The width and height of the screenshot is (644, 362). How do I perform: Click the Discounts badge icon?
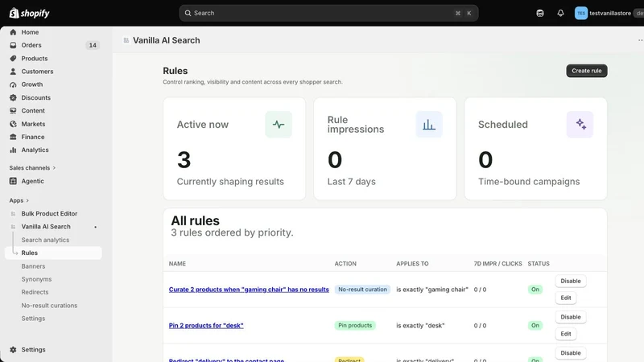[13, 97]
